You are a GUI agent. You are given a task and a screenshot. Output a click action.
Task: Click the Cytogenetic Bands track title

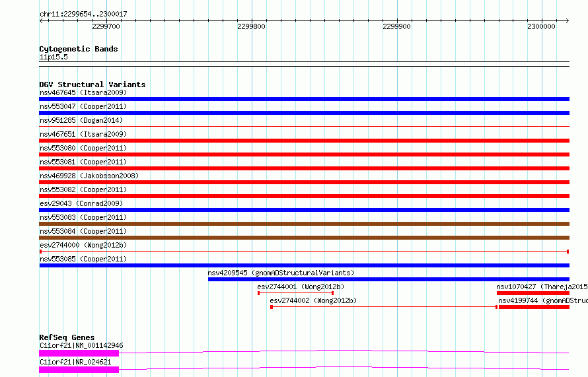pyautogui.click(x=79, y=49)
